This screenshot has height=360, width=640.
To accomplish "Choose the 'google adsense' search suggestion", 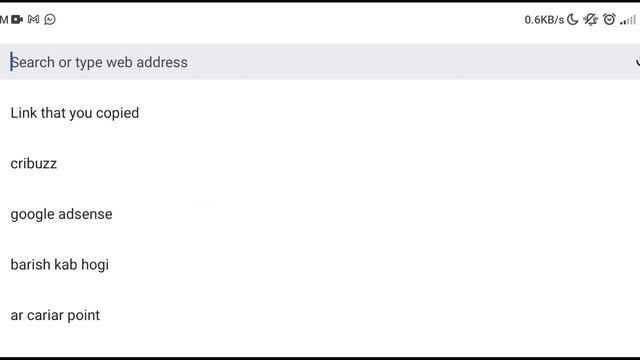I will 61,214.
